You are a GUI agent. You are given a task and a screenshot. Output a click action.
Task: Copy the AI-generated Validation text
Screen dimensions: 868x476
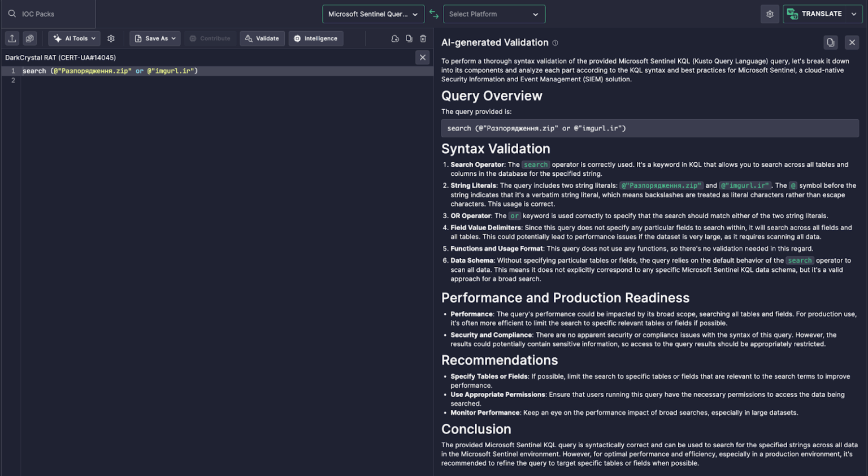pyautogui.click(x=830, y=42)
